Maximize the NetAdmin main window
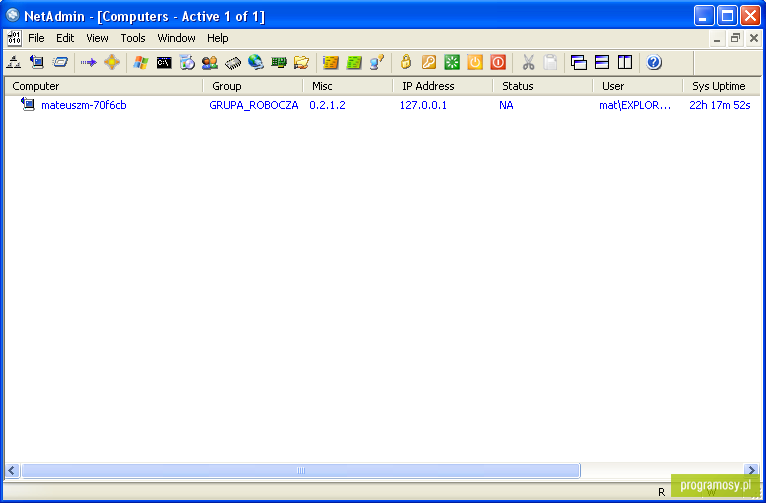 point(727,16)
